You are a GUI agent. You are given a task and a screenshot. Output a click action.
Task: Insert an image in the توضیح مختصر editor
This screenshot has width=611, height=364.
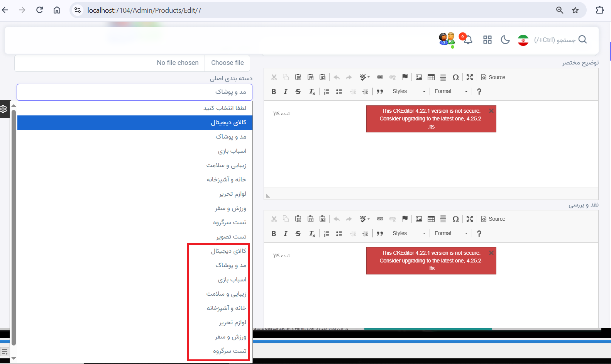coord(419,77)
